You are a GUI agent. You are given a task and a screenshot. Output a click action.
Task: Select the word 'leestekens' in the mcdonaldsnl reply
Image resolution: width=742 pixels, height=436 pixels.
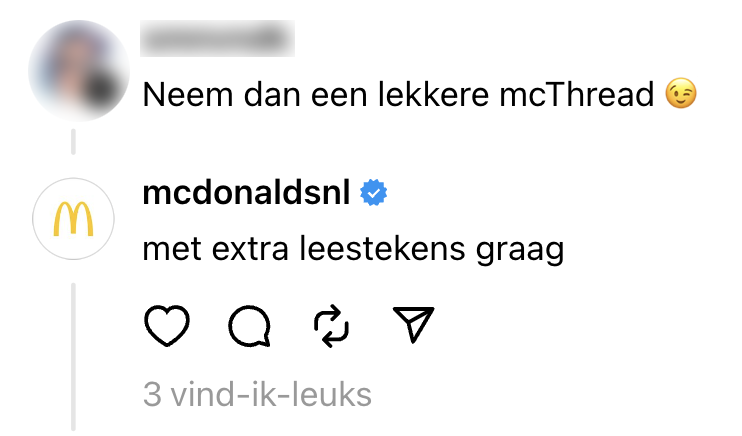382,249
